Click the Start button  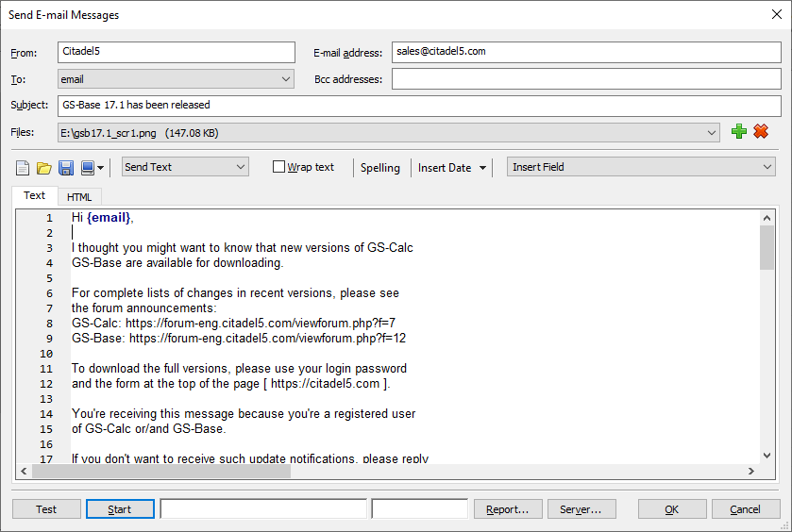pos(120,509)
